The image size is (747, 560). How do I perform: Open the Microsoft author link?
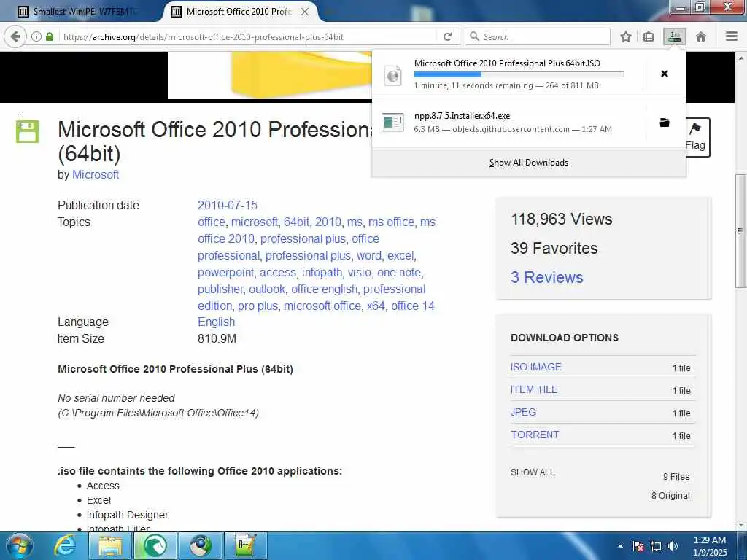coord(96,175)
